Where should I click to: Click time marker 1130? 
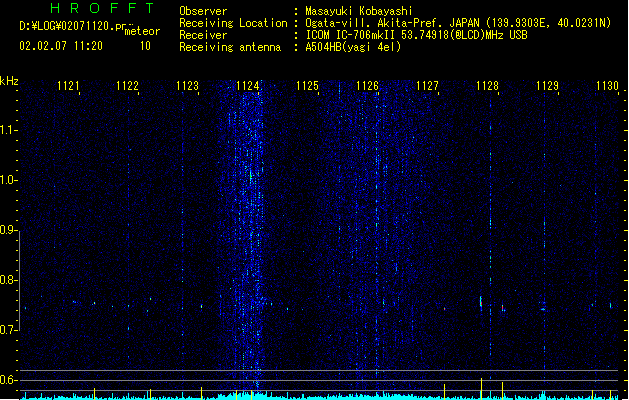pyautogui.click(x=607, y=85)
